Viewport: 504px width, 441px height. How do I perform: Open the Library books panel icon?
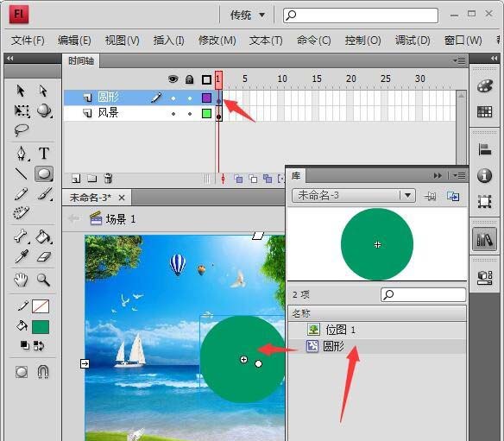(x=485, y=239)
